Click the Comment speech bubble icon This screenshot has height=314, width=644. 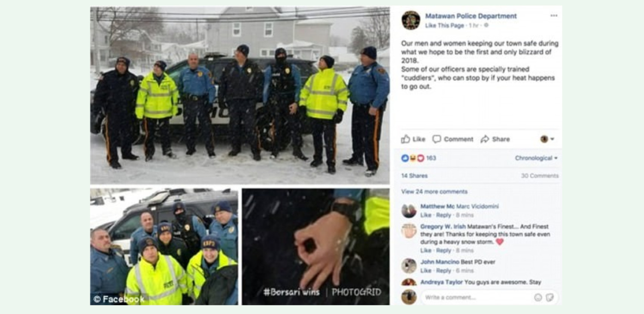437,139
